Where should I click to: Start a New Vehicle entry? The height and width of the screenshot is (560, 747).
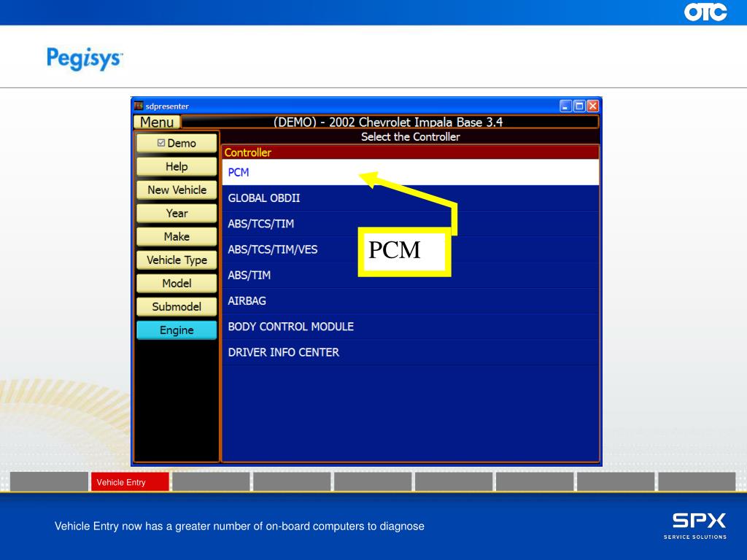click(x=177, y=190)
